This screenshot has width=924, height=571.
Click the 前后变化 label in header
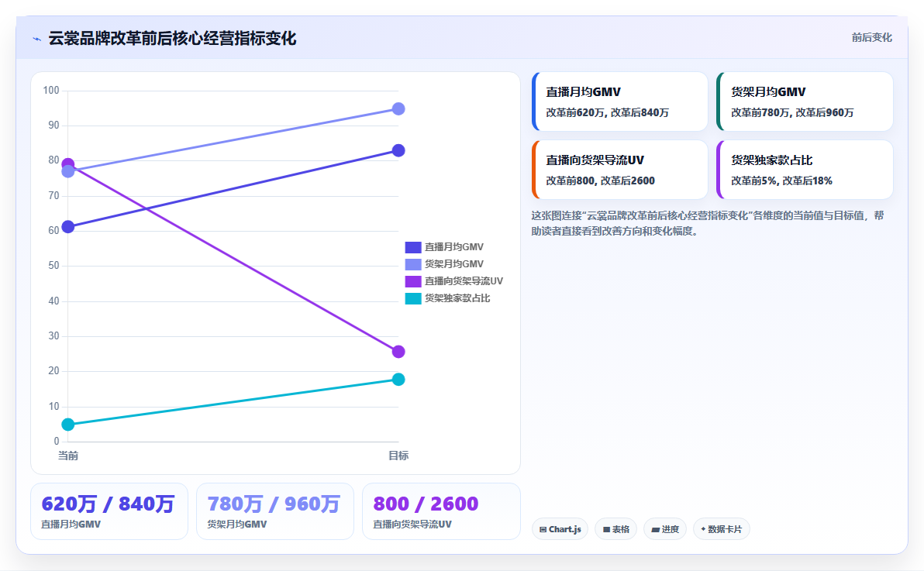tap(871, 38)
